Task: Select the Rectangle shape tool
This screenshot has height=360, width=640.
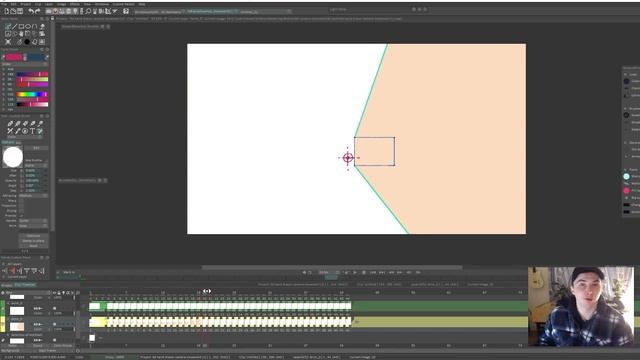Action: 21,27
